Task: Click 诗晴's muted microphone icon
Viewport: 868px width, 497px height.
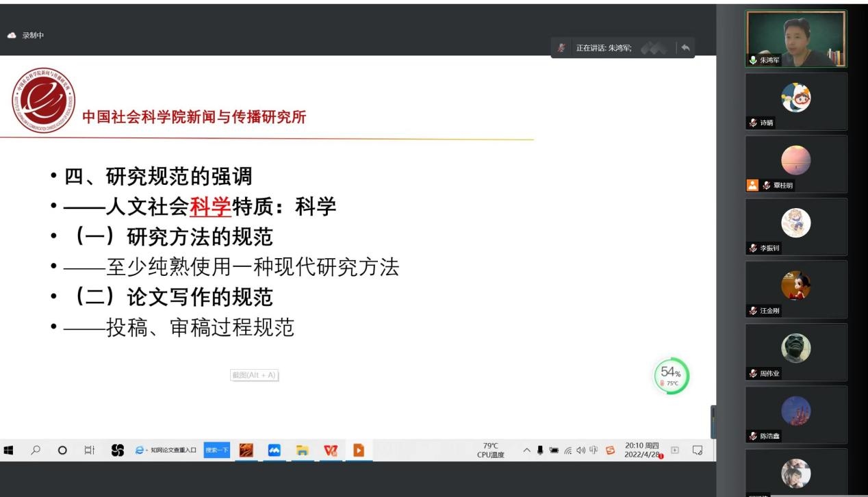Action: (753, 123)
